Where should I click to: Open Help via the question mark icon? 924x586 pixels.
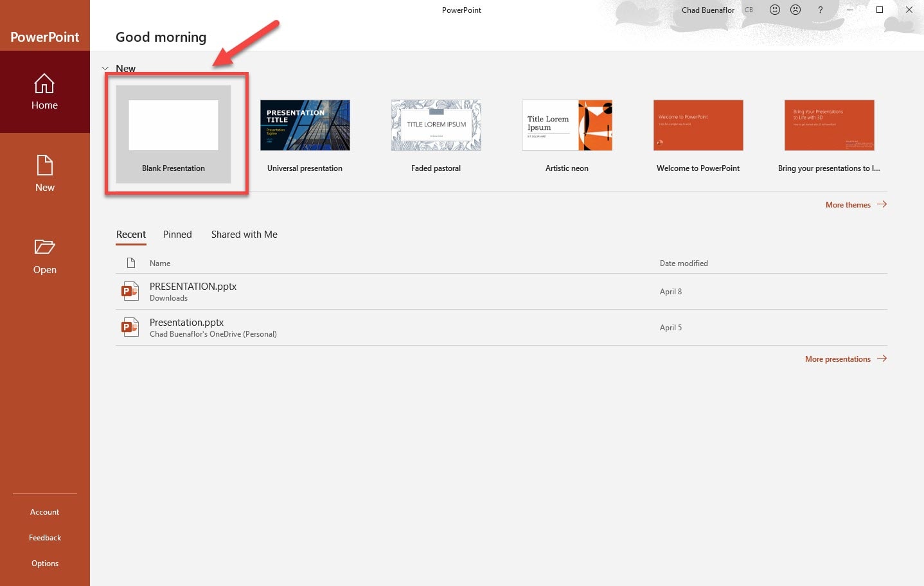pos(821,10)
